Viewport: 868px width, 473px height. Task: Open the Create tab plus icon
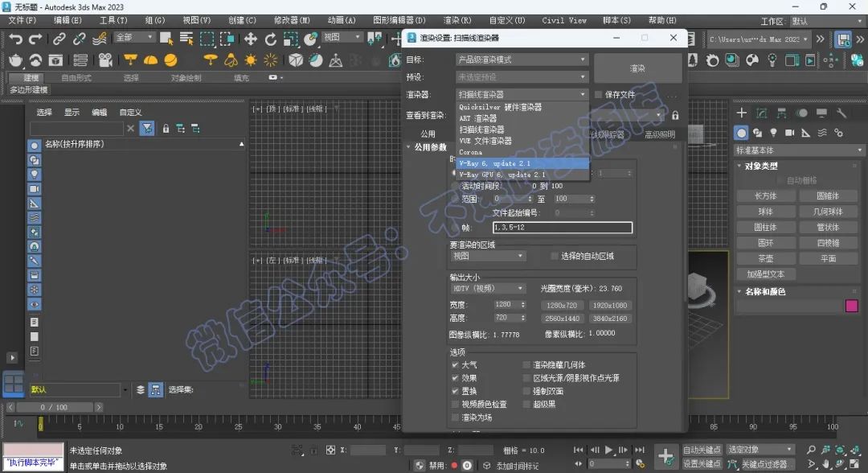(x=741, y=113)
